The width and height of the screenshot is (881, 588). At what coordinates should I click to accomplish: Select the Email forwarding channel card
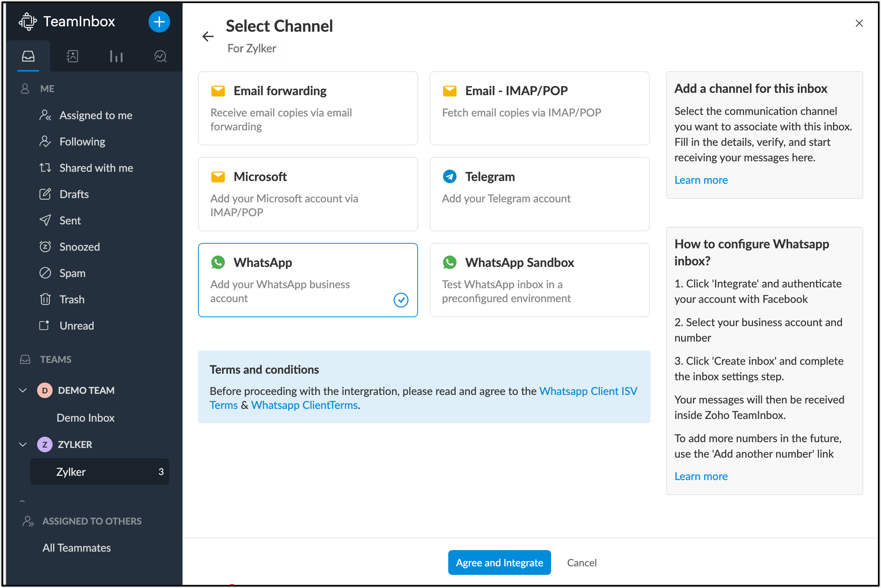308,108
